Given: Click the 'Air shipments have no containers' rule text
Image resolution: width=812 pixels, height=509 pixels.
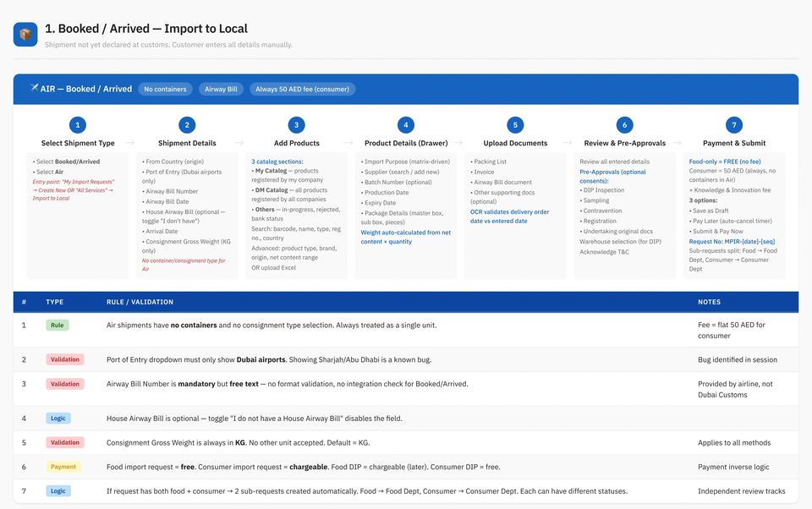Looking at the screenshot, I should pyautogui.click(x=272, y=326).
